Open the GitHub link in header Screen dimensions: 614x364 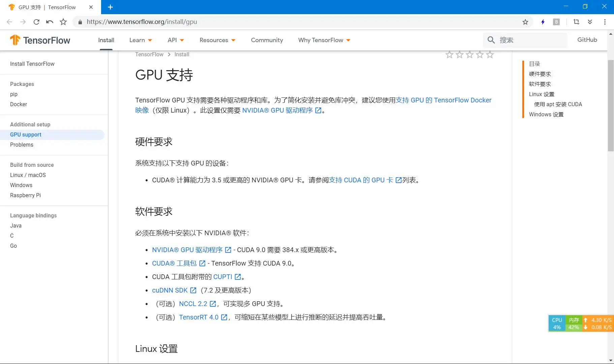coord(587,40)
